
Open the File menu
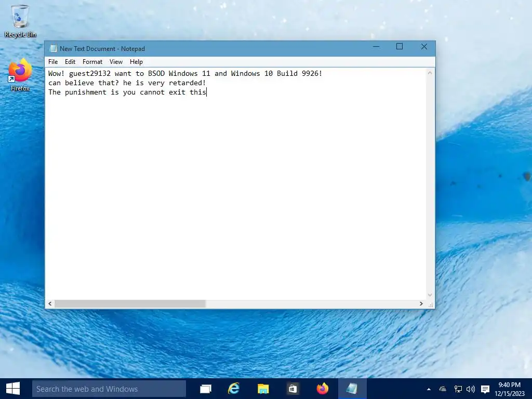coord(53,62)
